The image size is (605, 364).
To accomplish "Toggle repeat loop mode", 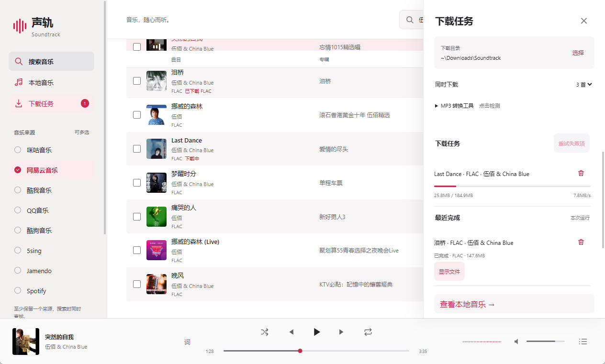I will [x=368, y=332].
